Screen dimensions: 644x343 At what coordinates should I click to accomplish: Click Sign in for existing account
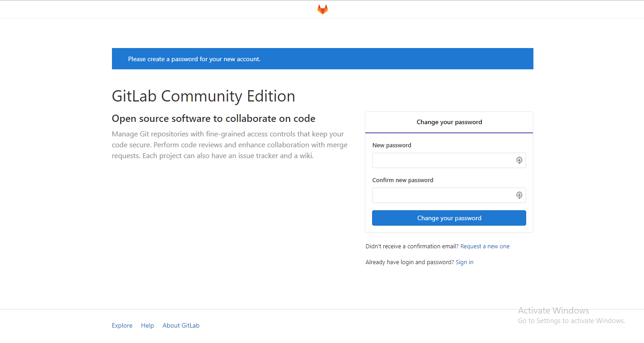click(464, 262)
